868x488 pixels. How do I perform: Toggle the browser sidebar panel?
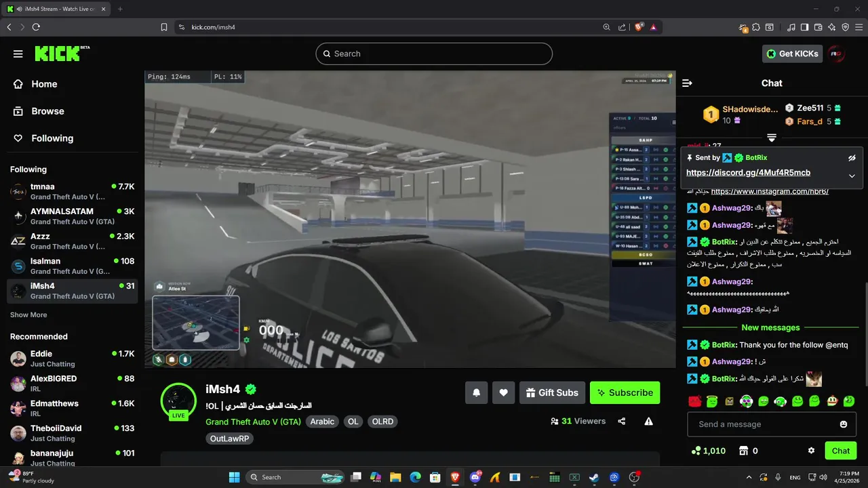pos(805,27)
